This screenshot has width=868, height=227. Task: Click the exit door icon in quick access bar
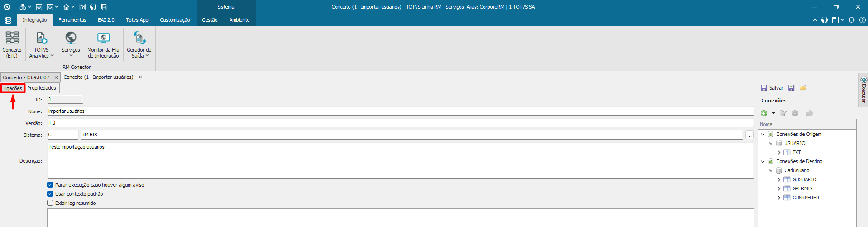(x=105, y=7)
